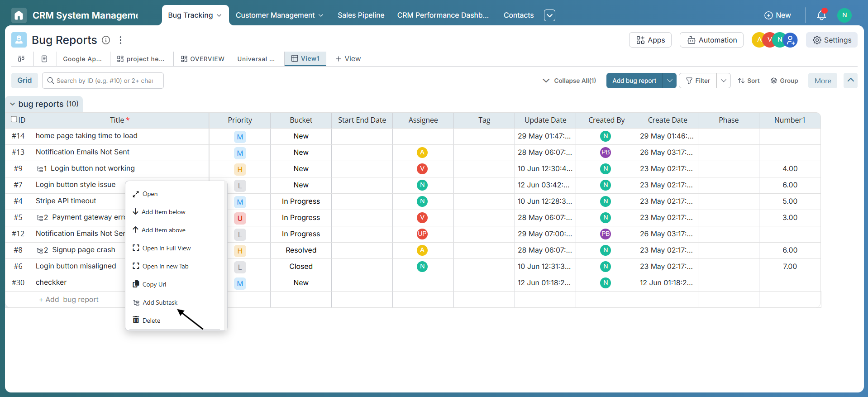Expand the Bug Tracking dropdown
Image resolution: width=868 pixels, height=397 pixels.
219,15
